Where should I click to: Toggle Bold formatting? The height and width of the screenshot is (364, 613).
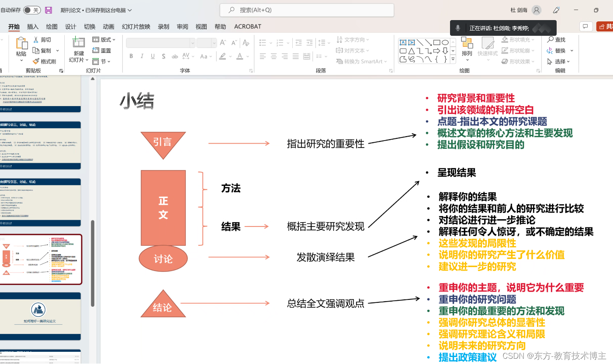131,56
